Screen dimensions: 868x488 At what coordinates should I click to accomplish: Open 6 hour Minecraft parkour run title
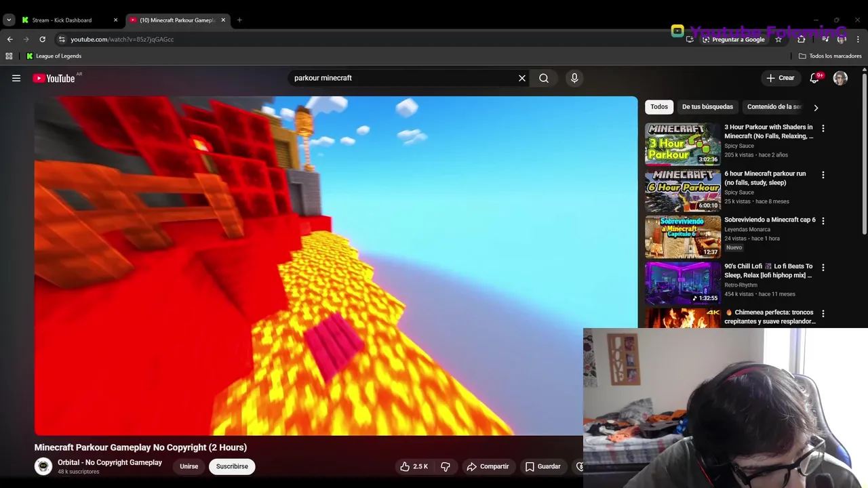coord(765,178)
